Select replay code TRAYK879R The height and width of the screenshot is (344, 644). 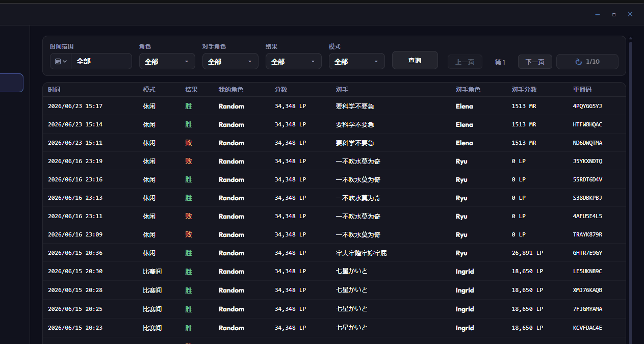(587, 235)
